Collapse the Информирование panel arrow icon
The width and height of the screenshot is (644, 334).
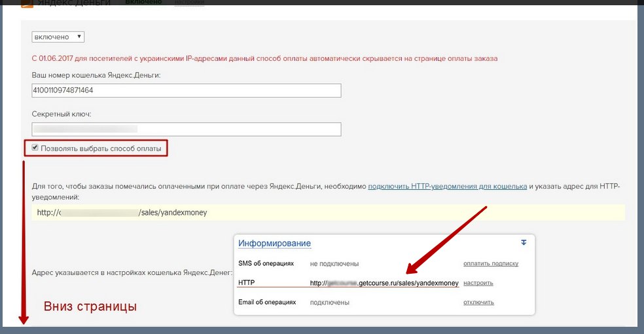524,242
